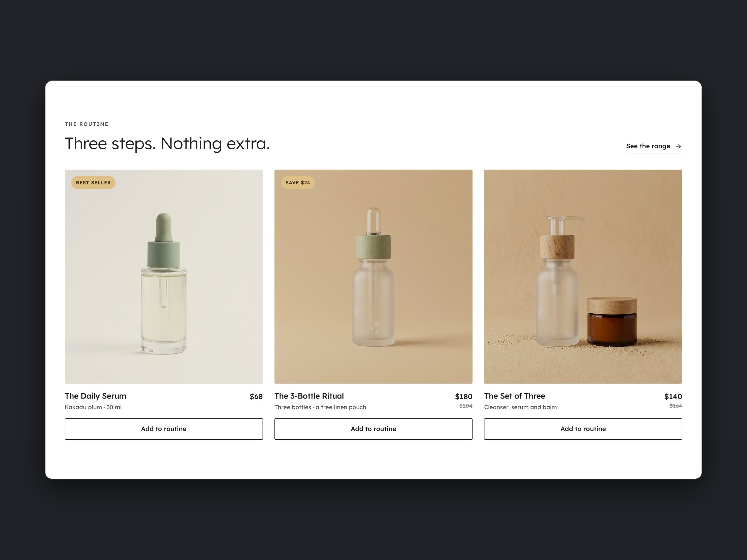Add The Set of Three to routine
This screenshot has height=560, width=747.
[x=583, y=429]
